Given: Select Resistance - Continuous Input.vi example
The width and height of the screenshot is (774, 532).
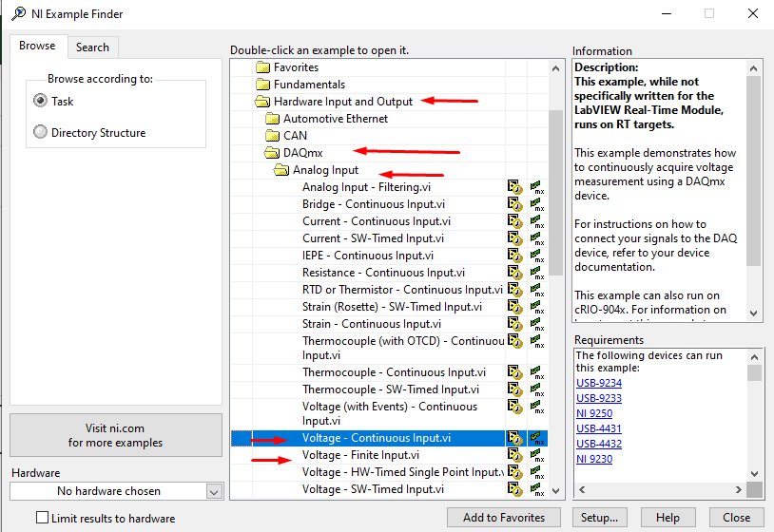Looking at the screenshot, I should pos(383,273).
